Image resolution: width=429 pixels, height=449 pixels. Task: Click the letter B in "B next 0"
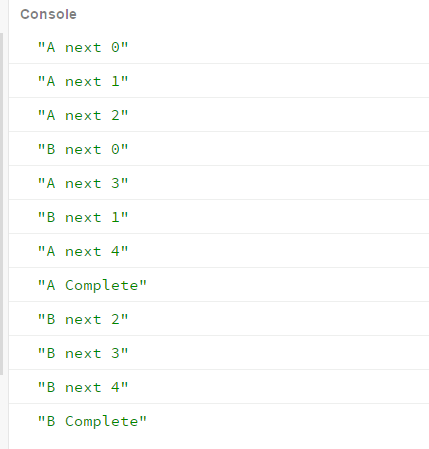pos(51,149)
